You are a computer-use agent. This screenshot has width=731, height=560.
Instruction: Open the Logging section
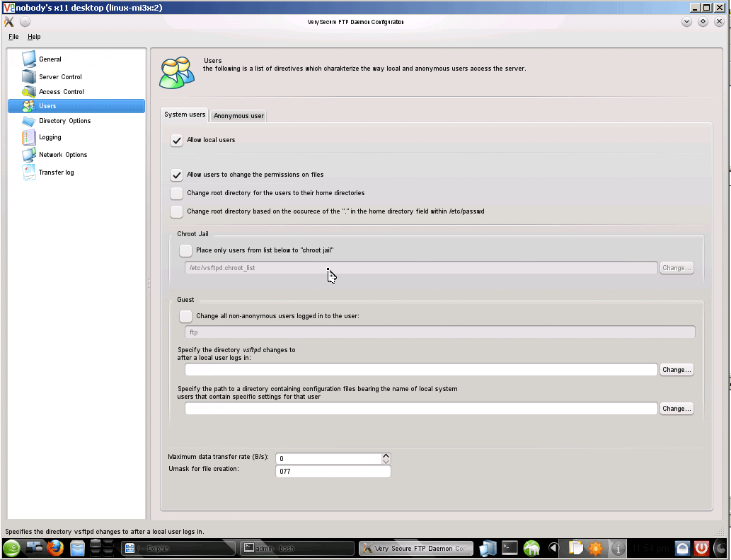pyautogui.click(x=50, y=137)
